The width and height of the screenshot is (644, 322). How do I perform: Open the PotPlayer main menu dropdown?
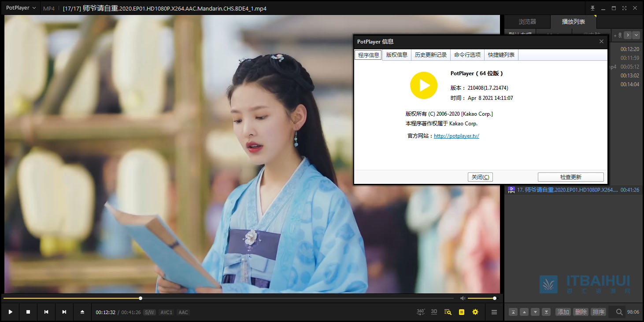[x=21, y=8]
